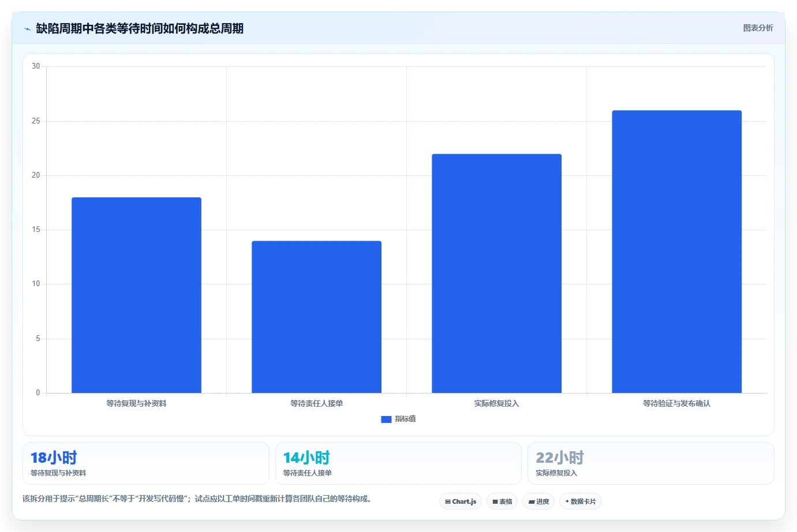Click the 等待责任人接单 caption under 14小时
797x532 pixels.
point(307,473)
